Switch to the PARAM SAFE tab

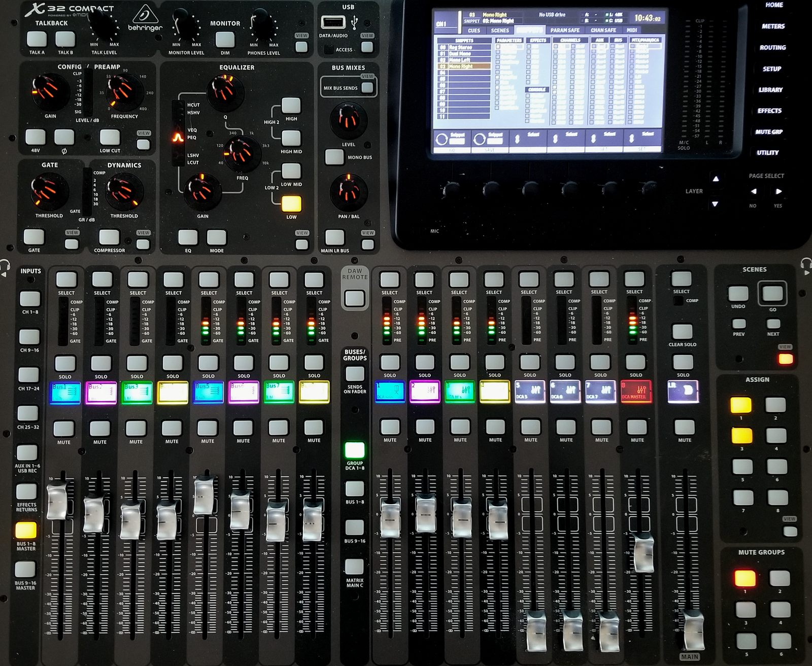point(565,30)
